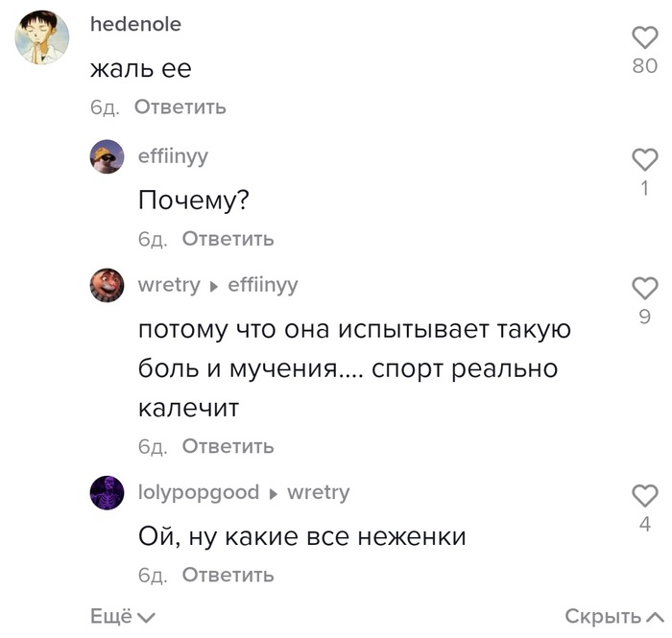
Task: Open hedenole's profile avatar
Action: point(43,38)
